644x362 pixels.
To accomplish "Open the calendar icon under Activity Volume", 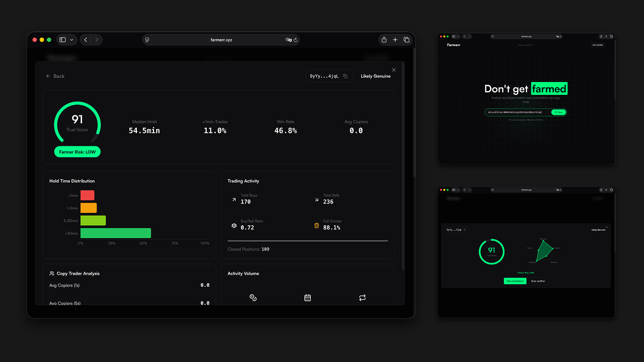I will tap(308, 298).
